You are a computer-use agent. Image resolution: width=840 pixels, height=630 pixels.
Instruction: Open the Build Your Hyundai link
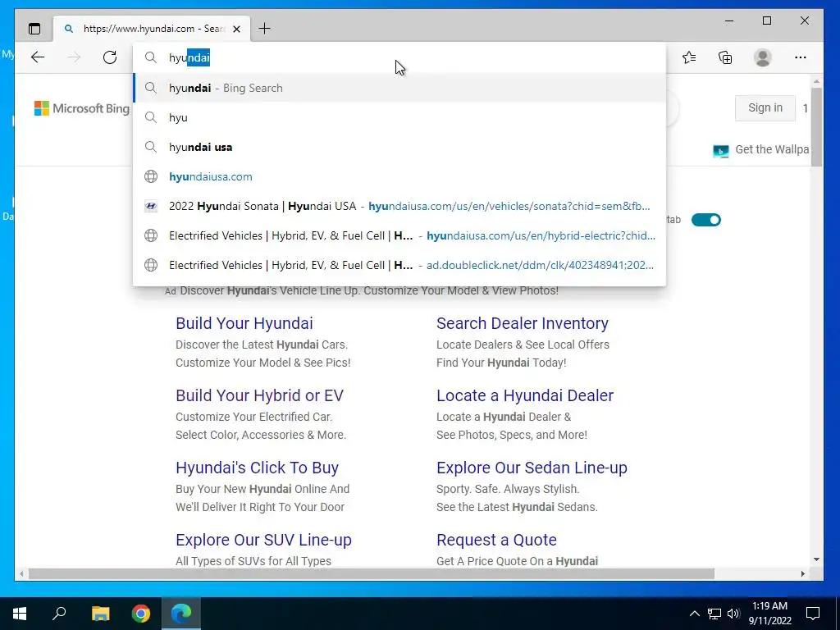[244, 323]
